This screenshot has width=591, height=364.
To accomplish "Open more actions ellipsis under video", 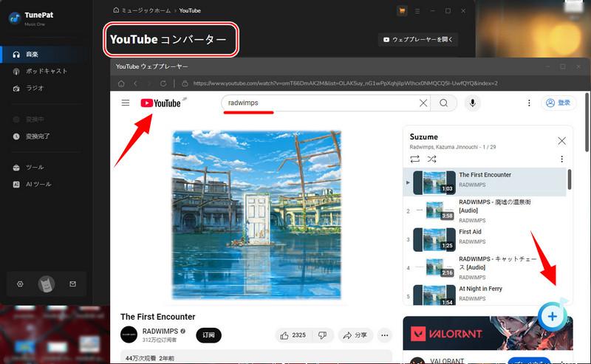I will [x=384, y=335].
